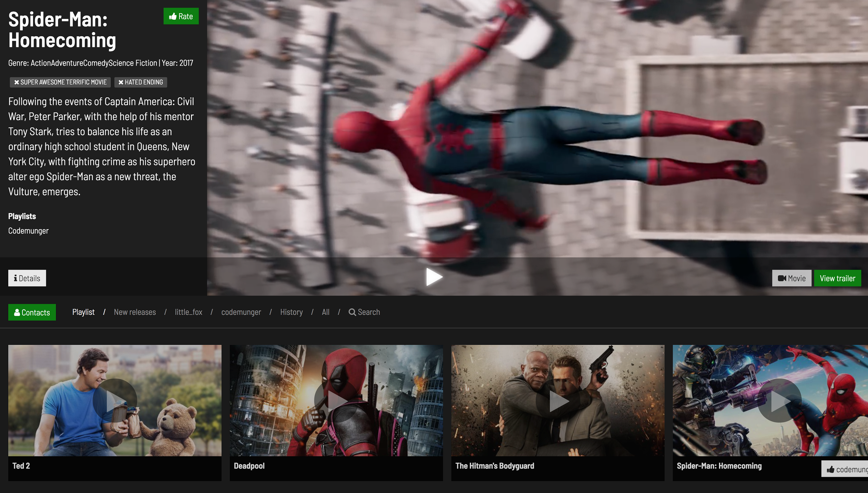Select the Playlist tab
Screen dimensions: 868x493
click(83, 312)
